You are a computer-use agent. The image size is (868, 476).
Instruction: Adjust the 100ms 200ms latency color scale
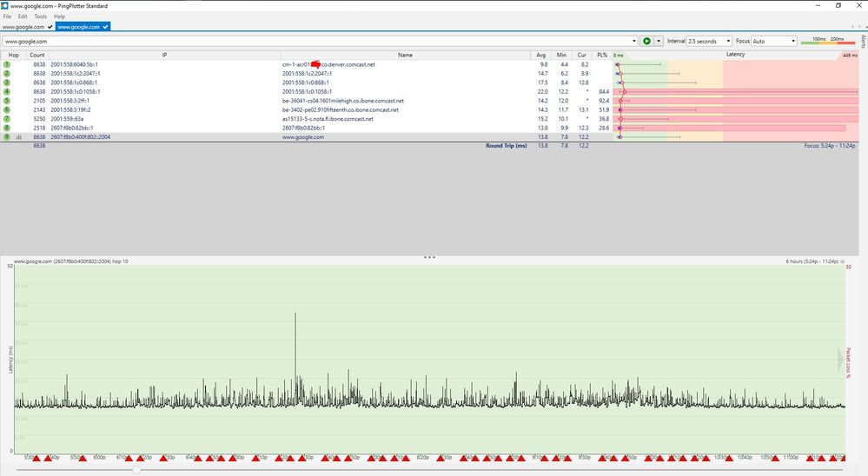pyautogui.click(x=827, y=41)
